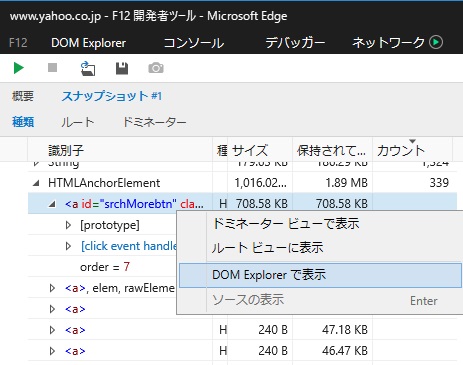
Task: Save the session with the floppy disk icon
Action: coord(122,68)
